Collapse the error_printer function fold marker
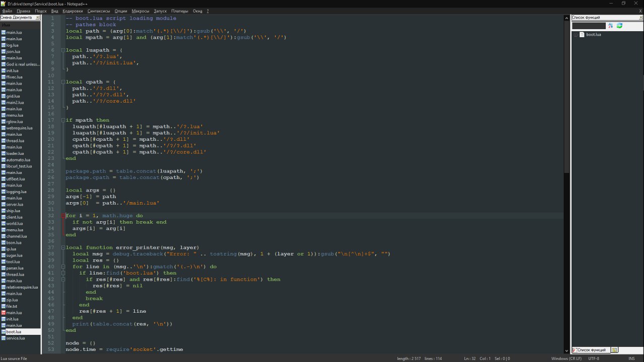Screen dimensions: 644x362 [63, 247]
